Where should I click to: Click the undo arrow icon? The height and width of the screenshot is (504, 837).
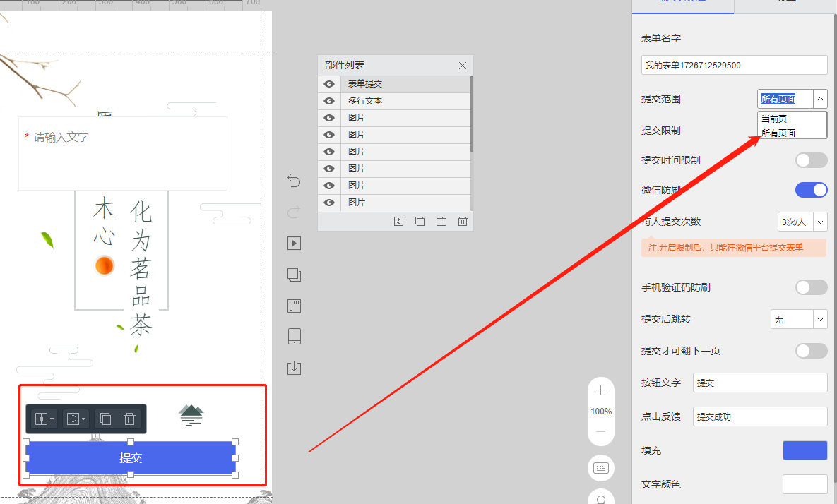tap(294, 181)
